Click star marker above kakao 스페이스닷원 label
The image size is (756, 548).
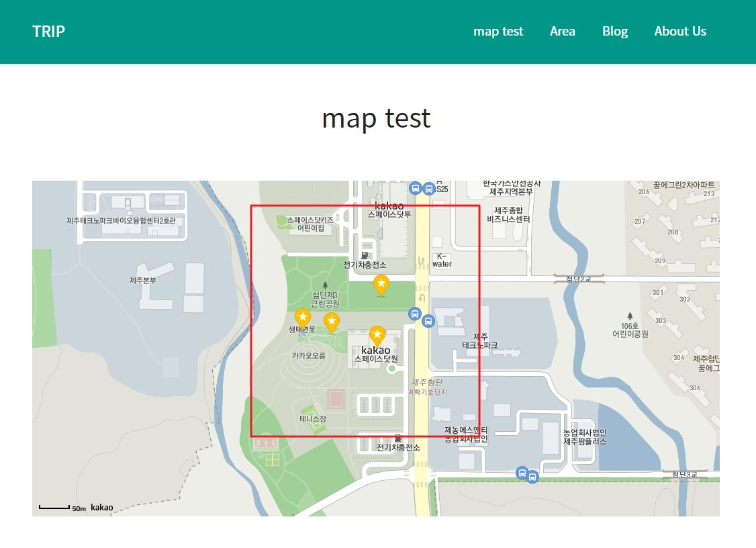(x=377, y=336)
